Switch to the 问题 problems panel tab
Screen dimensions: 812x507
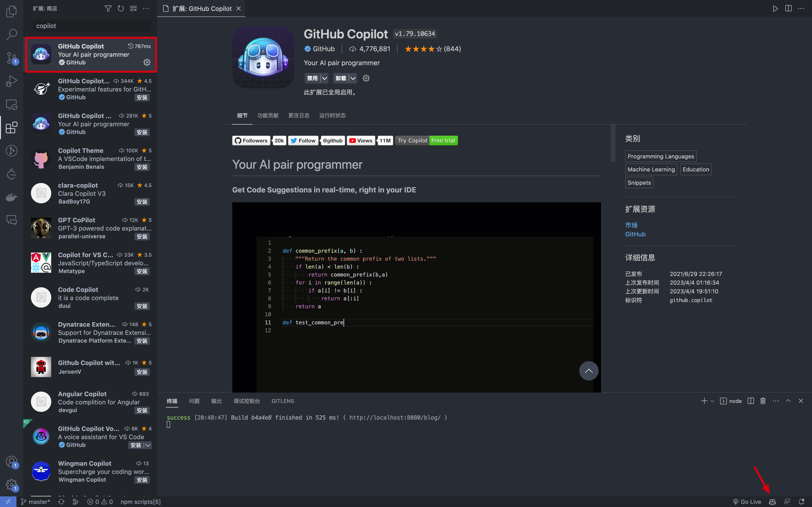[x=194, y=401]
